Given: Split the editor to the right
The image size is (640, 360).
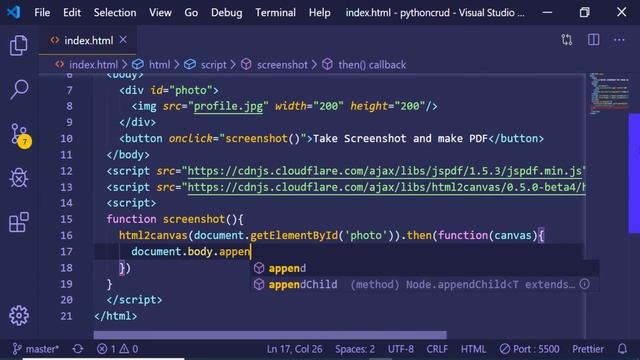Looking at the screenshot, I should click(x=593, y=40).
